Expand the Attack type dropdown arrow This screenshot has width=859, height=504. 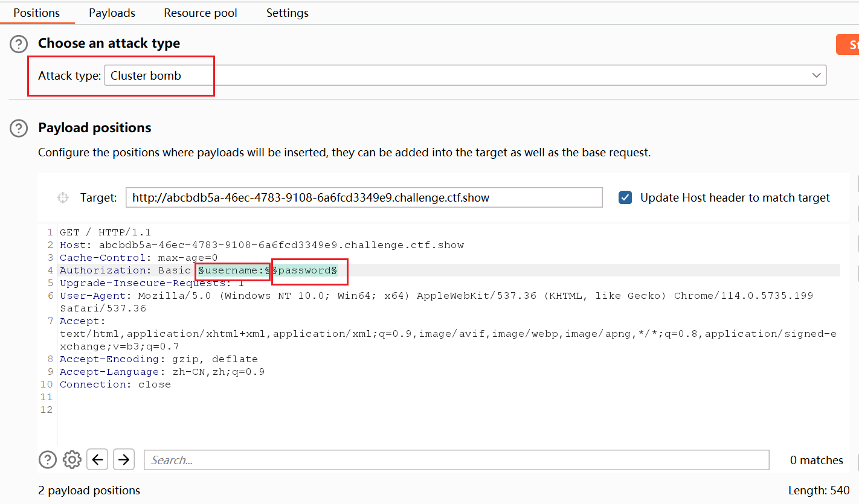[816, 75]
